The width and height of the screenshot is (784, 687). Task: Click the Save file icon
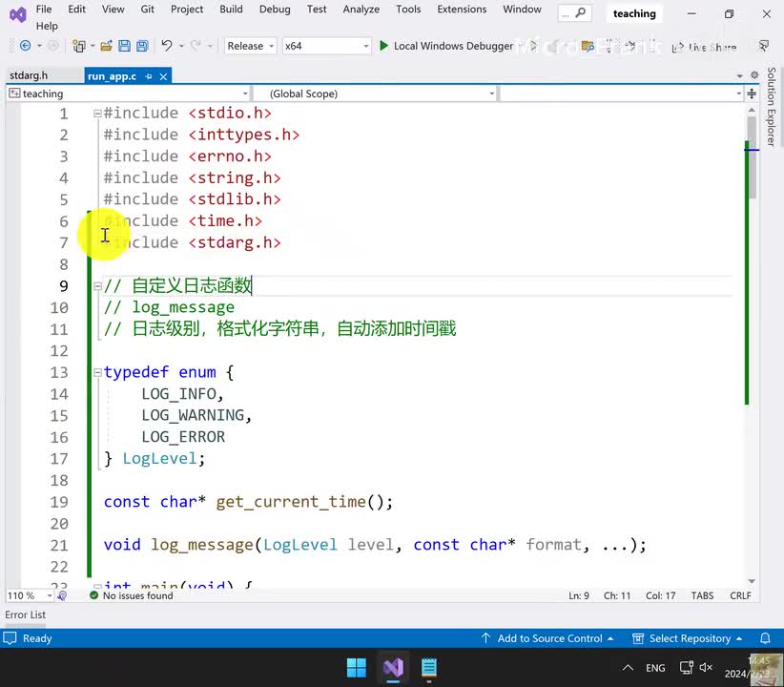[125, 46]
